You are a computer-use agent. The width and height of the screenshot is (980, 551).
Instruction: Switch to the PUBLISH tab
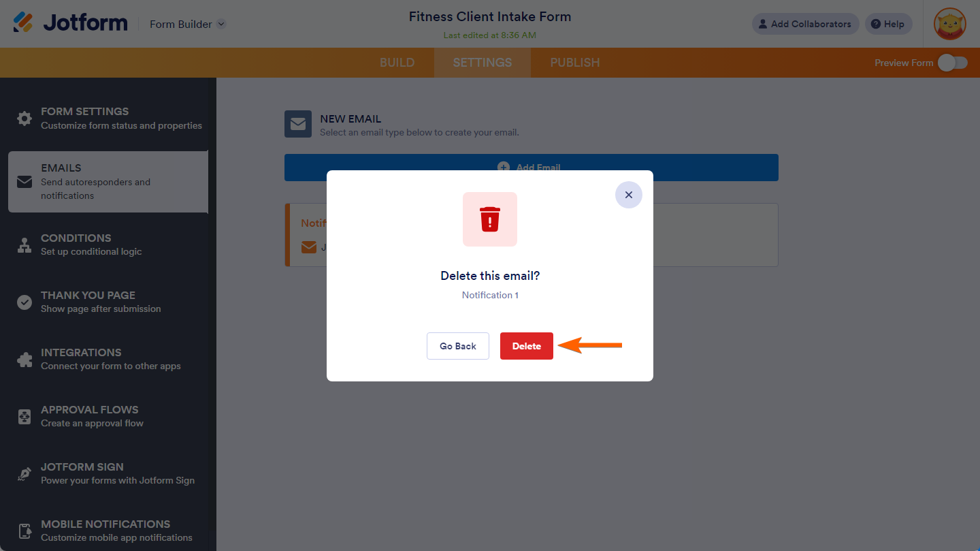[x=575, y=63]
